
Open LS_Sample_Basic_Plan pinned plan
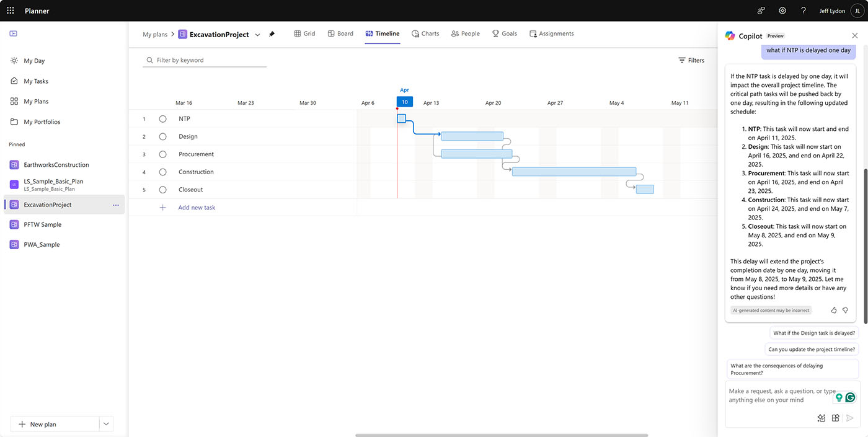point(53,185)
